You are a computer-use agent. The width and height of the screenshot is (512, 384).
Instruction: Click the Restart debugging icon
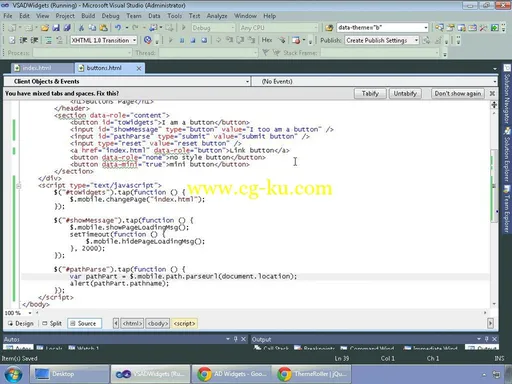click(x=204, y=40)
